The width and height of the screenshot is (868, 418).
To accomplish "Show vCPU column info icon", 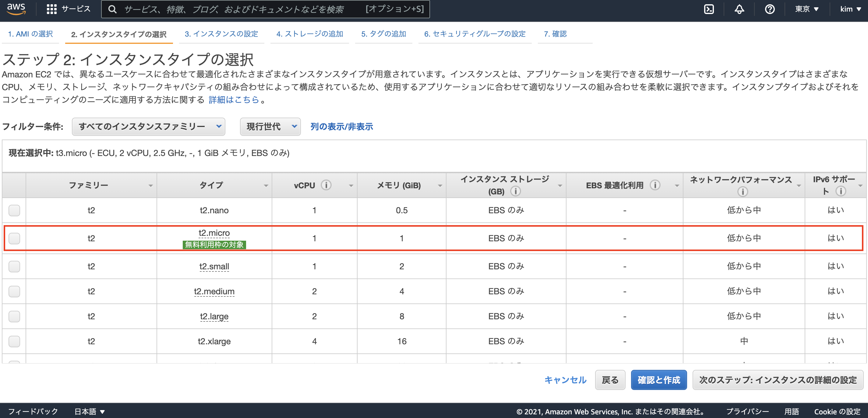I will tap(326, 185).
